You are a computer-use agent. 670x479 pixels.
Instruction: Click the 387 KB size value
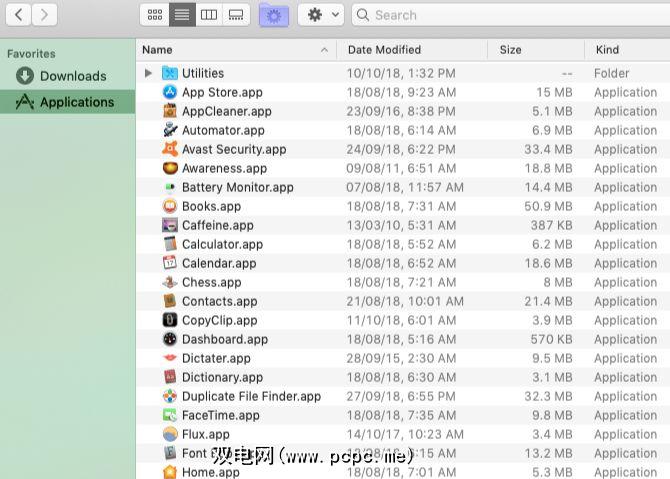point(551,225)
